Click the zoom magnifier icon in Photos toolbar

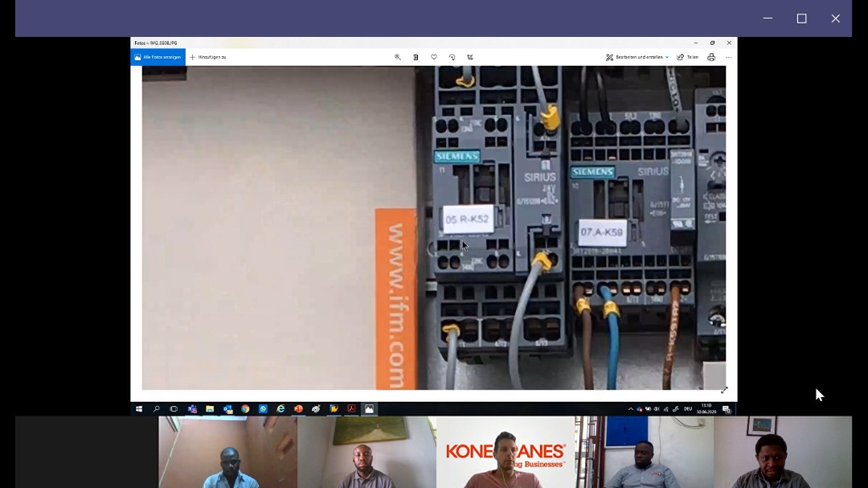(x=397, y=57)
